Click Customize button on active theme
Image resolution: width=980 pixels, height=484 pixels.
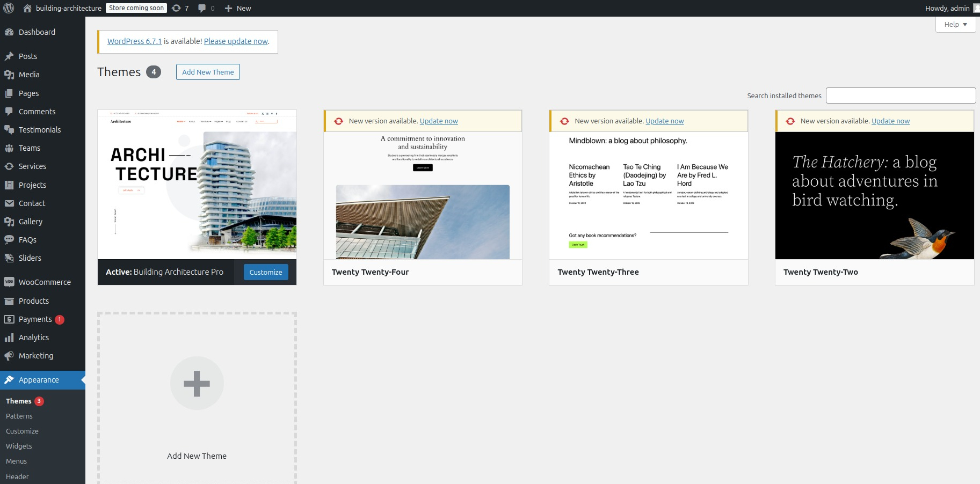coord(266,272)
